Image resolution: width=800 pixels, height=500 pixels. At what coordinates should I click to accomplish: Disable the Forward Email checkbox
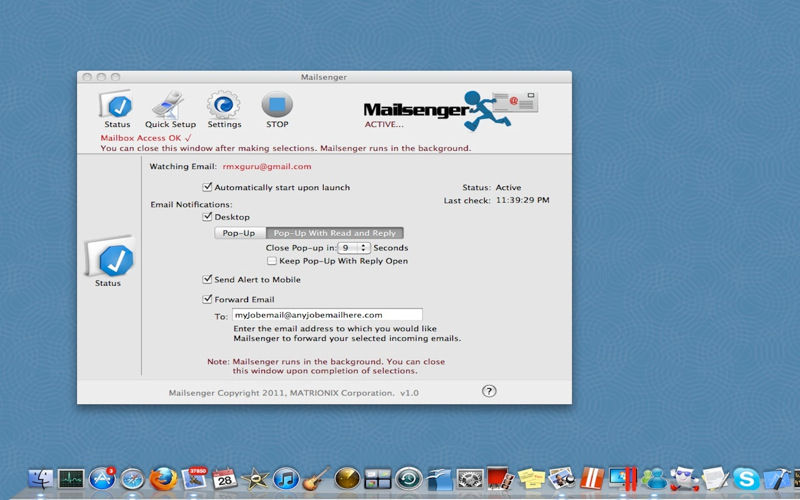point(208,299)
